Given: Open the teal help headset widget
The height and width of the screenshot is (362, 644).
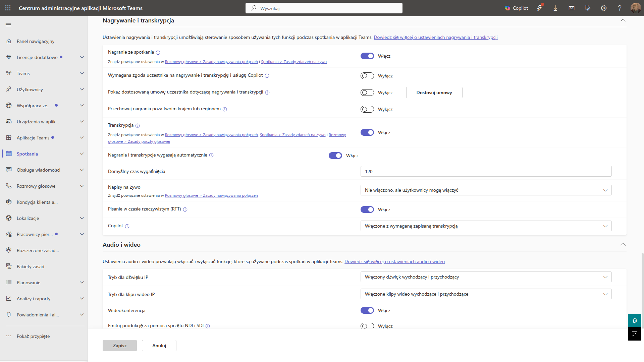Looking at the screenshot, I should 635,321.
